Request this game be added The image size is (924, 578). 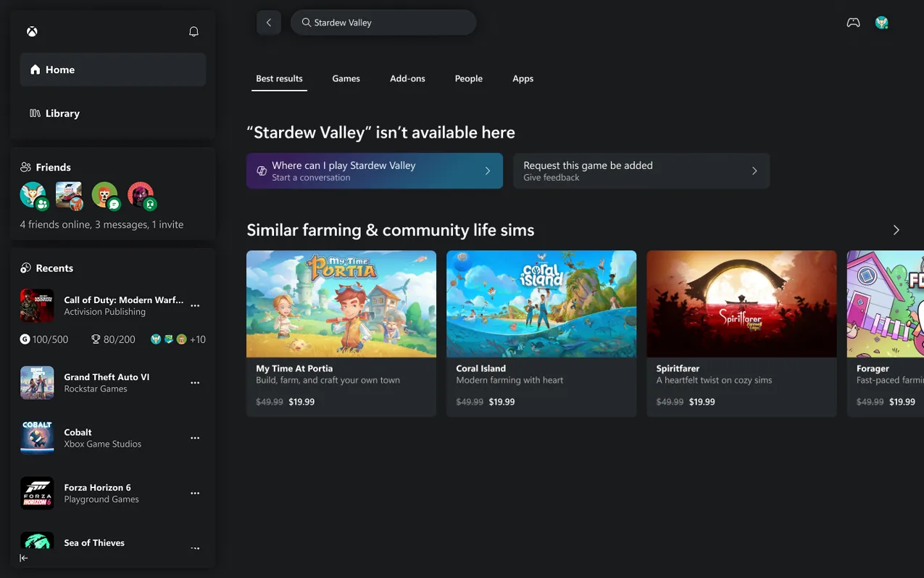tap(641, 171)
